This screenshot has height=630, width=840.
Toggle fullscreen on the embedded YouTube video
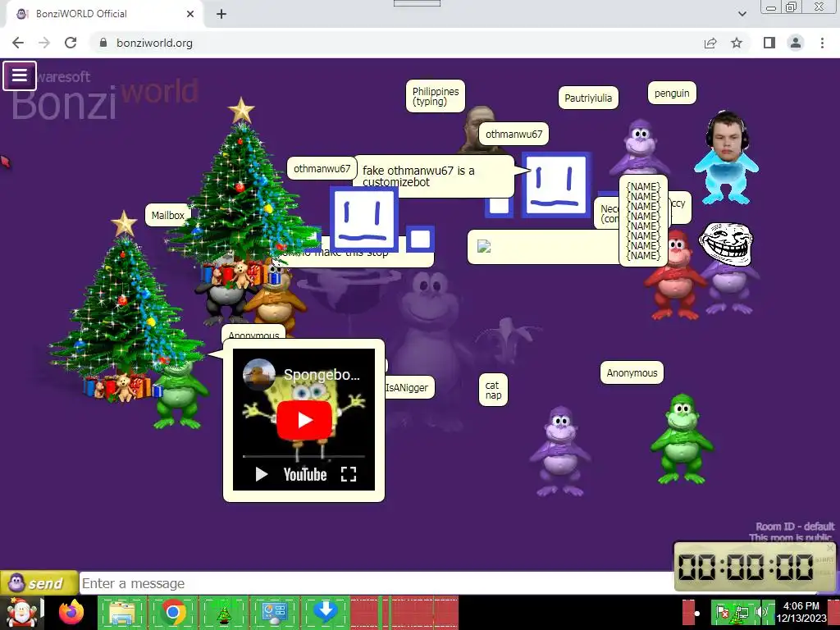tap(349, 474)
